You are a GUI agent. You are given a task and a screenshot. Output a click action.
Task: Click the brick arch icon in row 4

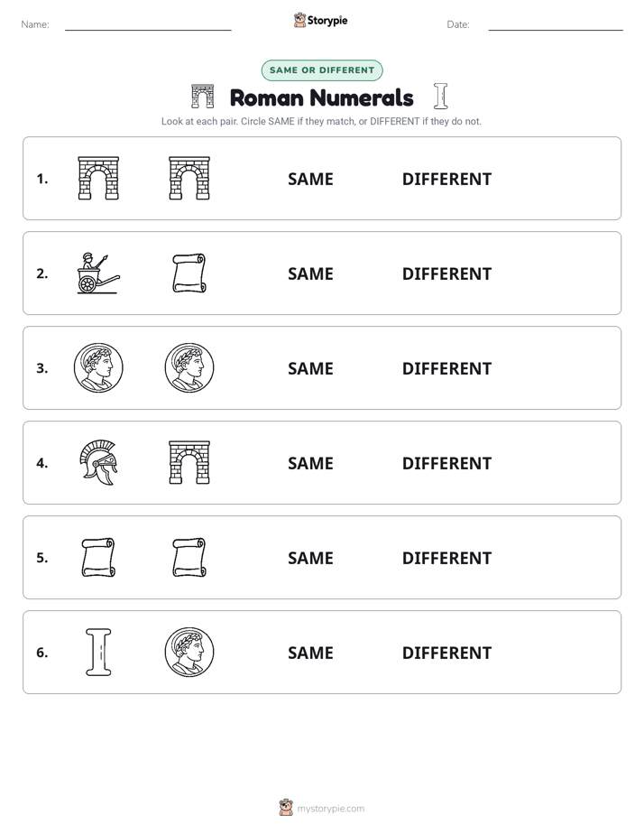(189, 463)
